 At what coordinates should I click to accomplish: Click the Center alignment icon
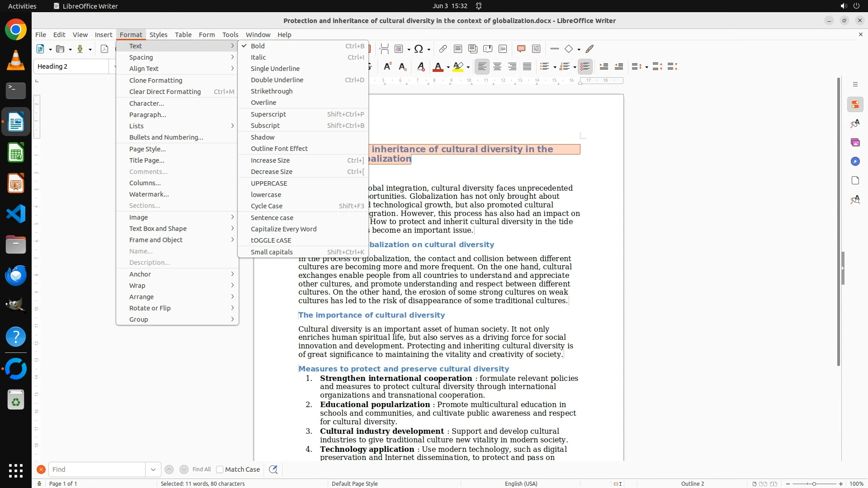point(497,67)
